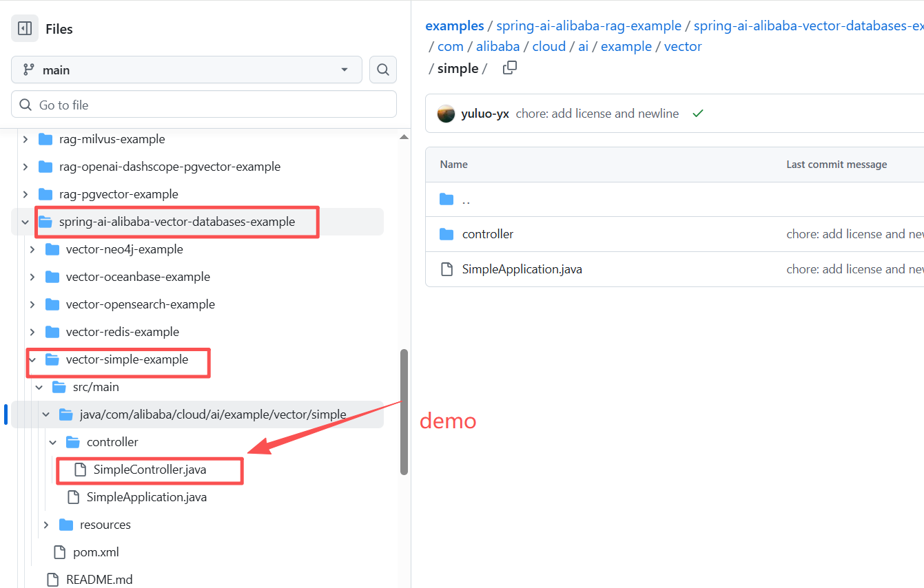Viewport: 924px width, 588px height.
Task: Click the 'Go to file' search field
Action: click(204, 105)
